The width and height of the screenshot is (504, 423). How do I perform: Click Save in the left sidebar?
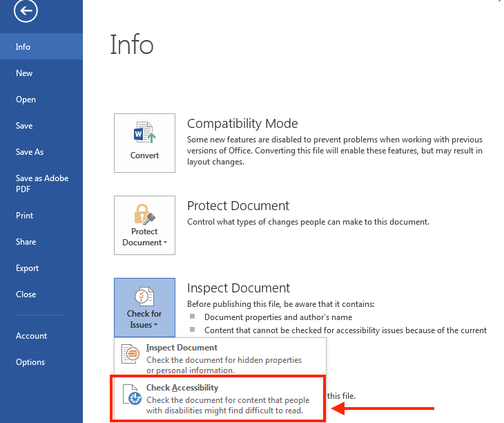point(24,126)
